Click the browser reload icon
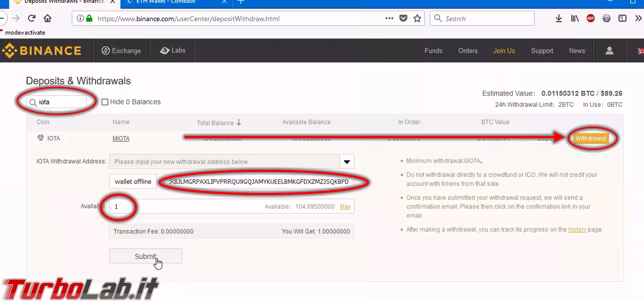Image resolution: width=644 pixels, height=302 pixels. pyautogui.click(x=32, y=18)
